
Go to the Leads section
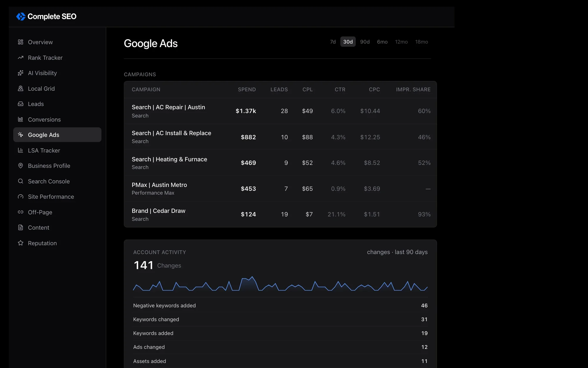click(57, 104)
